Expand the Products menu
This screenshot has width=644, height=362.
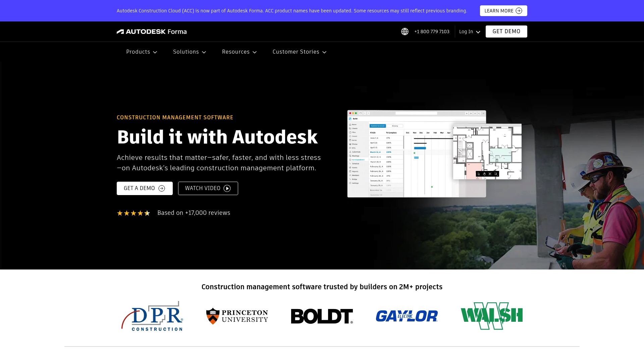pos(142,52)
